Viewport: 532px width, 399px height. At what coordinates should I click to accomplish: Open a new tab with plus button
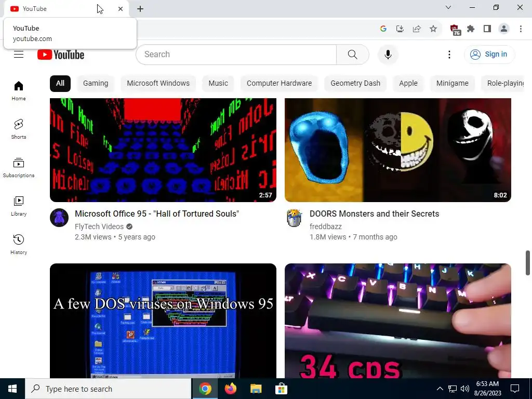coord(140,9)
